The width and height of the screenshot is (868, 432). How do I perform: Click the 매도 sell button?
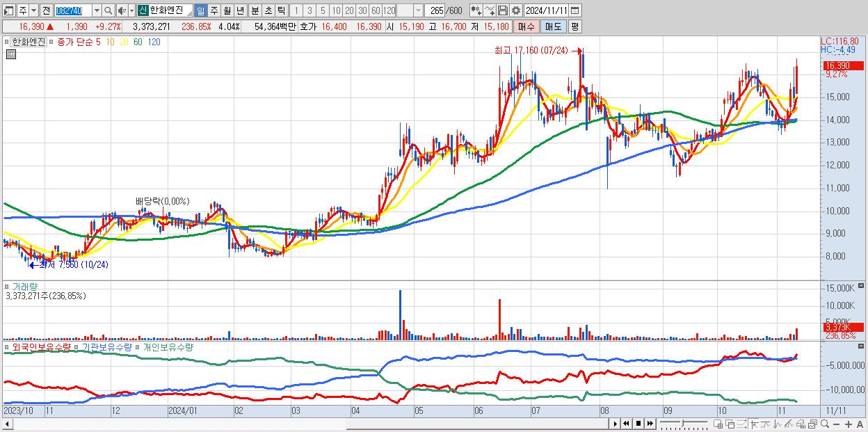point(554,26)
